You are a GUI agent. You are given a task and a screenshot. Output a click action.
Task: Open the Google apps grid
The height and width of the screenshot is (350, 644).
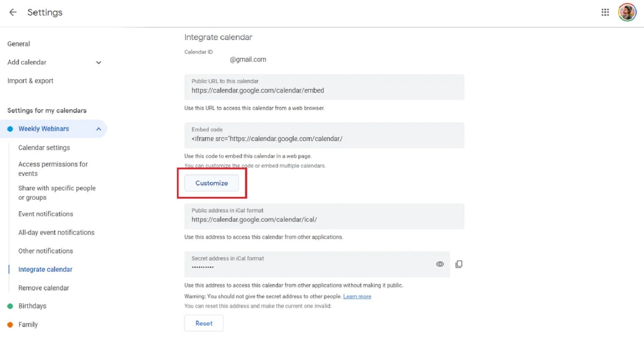click(604, 12)
